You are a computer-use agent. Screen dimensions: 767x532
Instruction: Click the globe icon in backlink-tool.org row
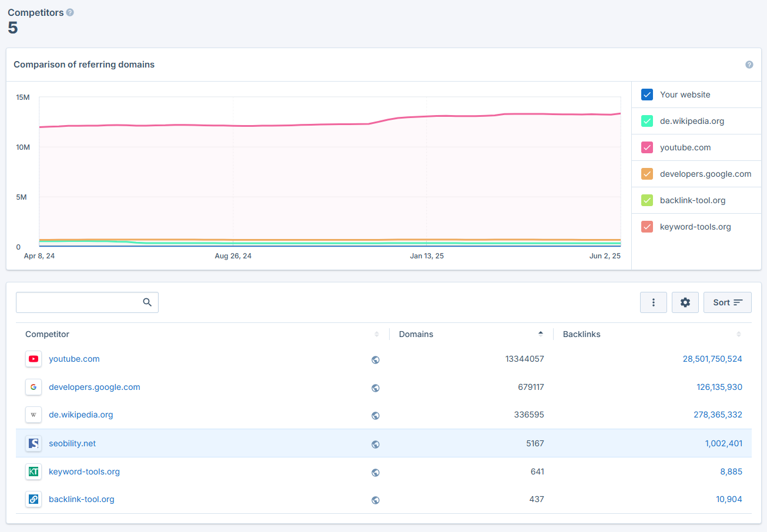376,500
